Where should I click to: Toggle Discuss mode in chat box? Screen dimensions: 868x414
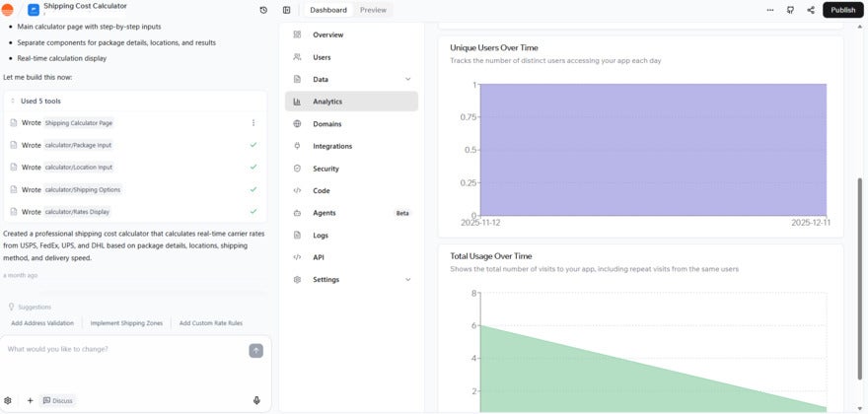pos(58,400)
